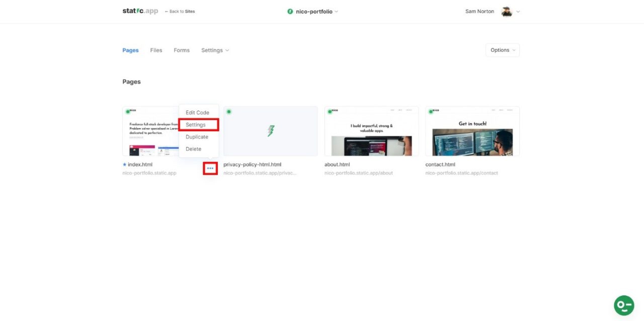
Task: Click the Sam Norton user name
Action: click(479, 12)
